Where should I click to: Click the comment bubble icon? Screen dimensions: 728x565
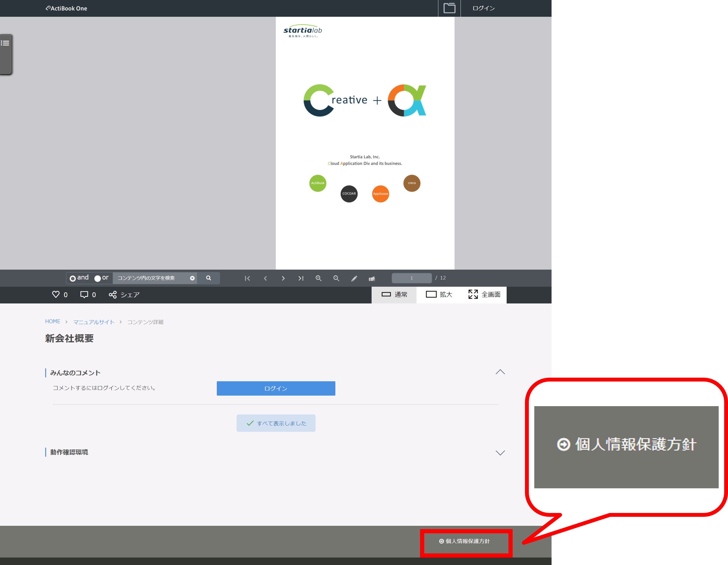point(84,294)
